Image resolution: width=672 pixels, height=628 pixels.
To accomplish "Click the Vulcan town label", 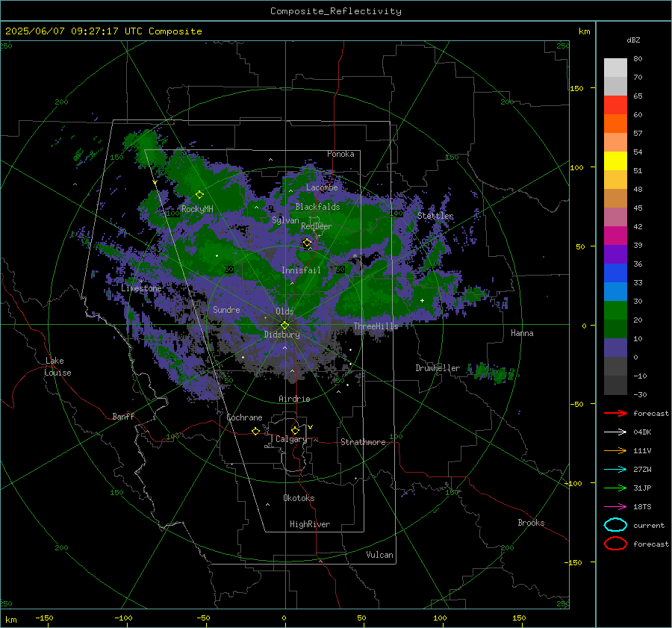I will tap(379, 555).
